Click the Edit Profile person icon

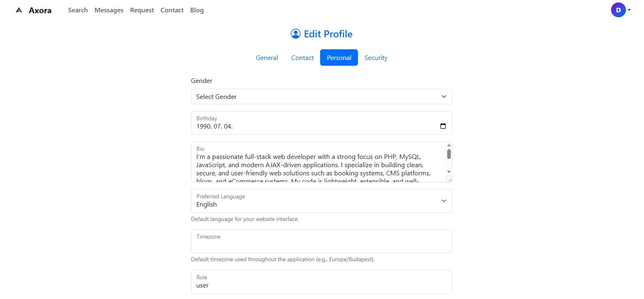[295, 34]
